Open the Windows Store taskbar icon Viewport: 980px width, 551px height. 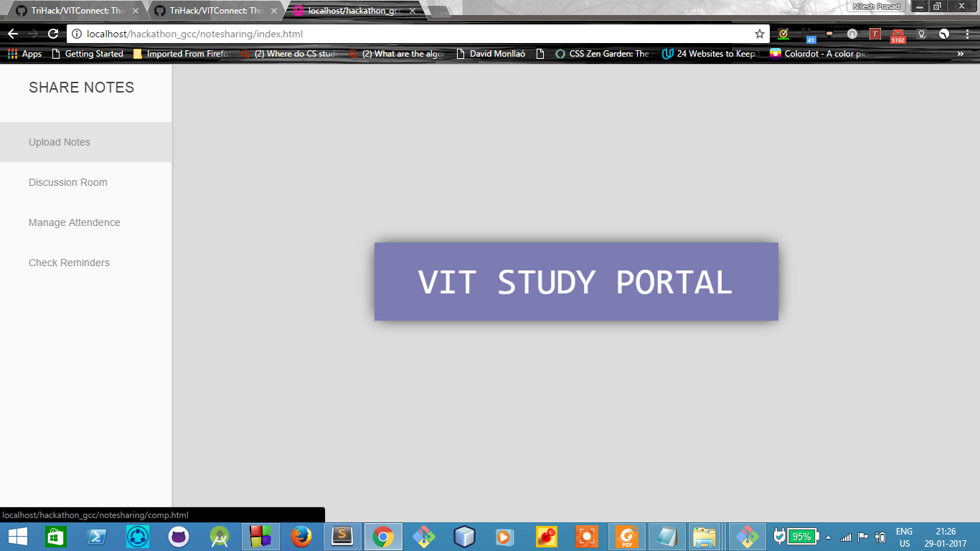(x=56, y=537)
